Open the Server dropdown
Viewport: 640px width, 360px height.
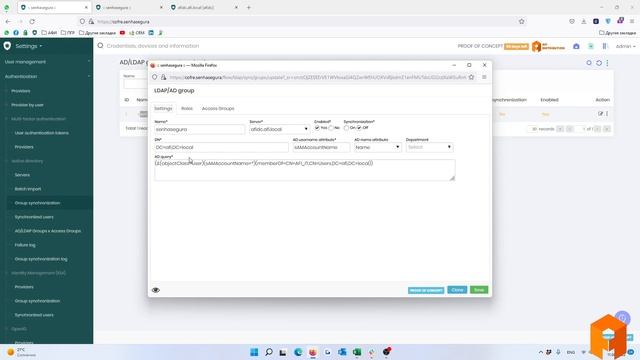280,129
